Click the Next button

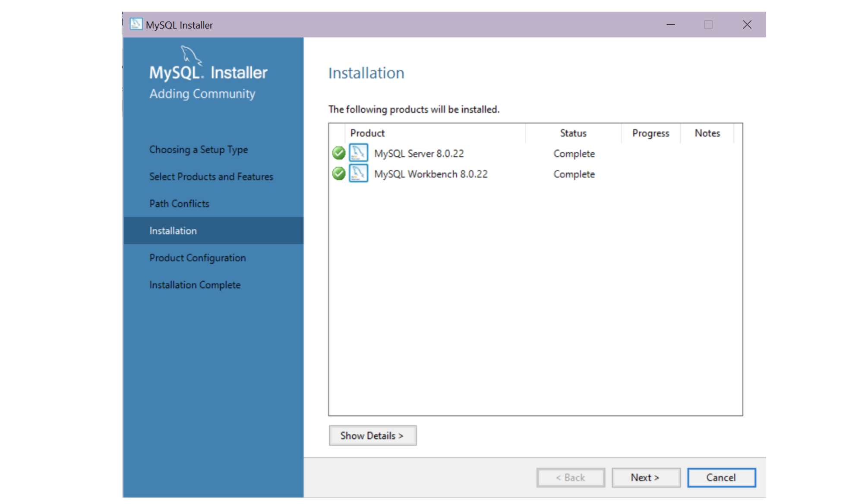tap(646, 478)
